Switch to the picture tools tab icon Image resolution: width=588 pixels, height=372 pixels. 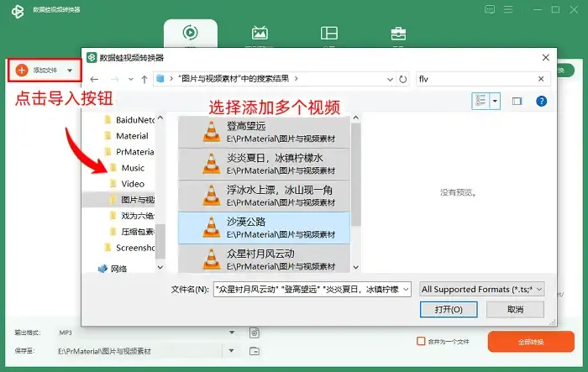pos(260,33)
